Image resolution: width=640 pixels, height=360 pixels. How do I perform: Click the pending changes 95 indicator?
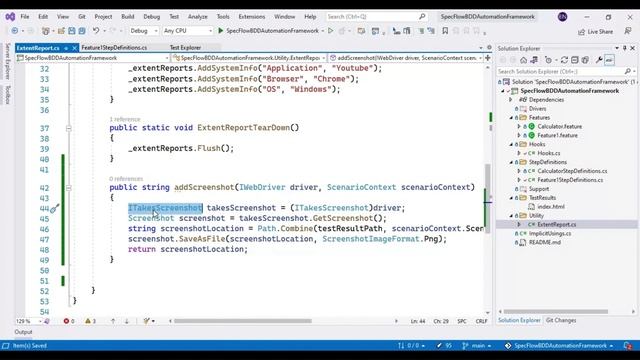click(x=444, y=346)
